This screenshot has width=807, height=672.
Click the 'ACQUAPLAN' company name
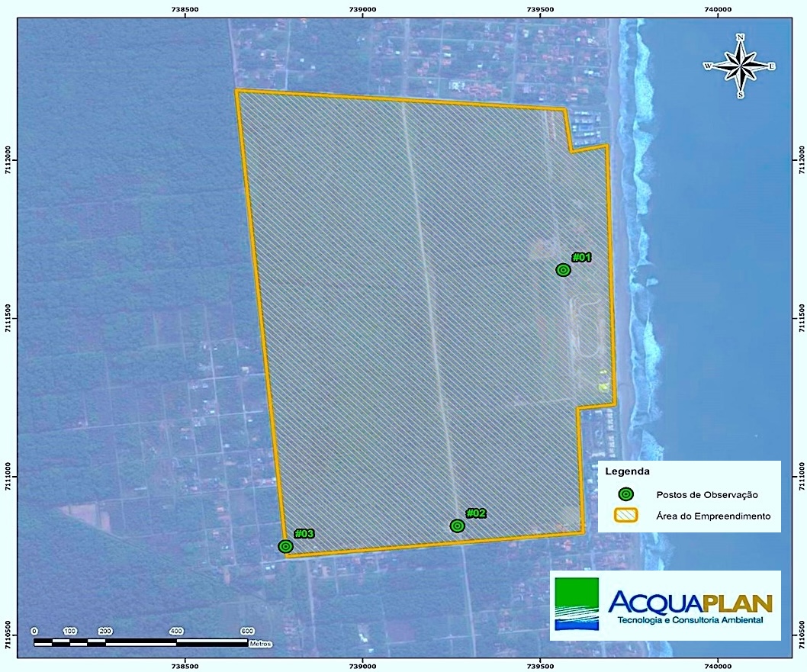tap(690, 602)
